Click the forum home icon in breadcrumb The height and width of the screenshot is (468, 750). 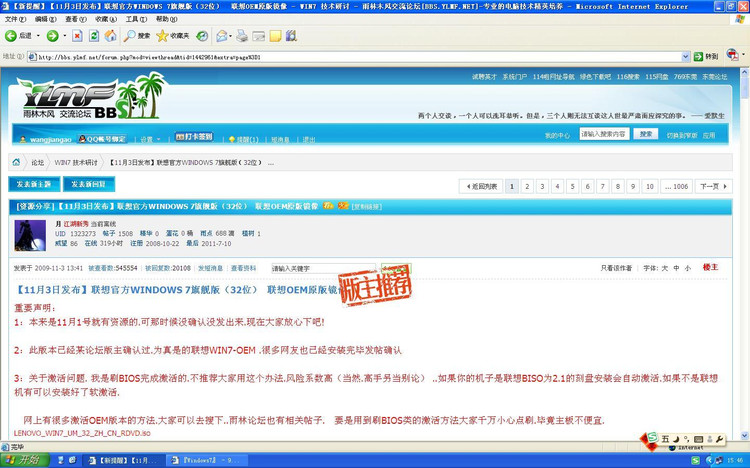pos(16,162)
